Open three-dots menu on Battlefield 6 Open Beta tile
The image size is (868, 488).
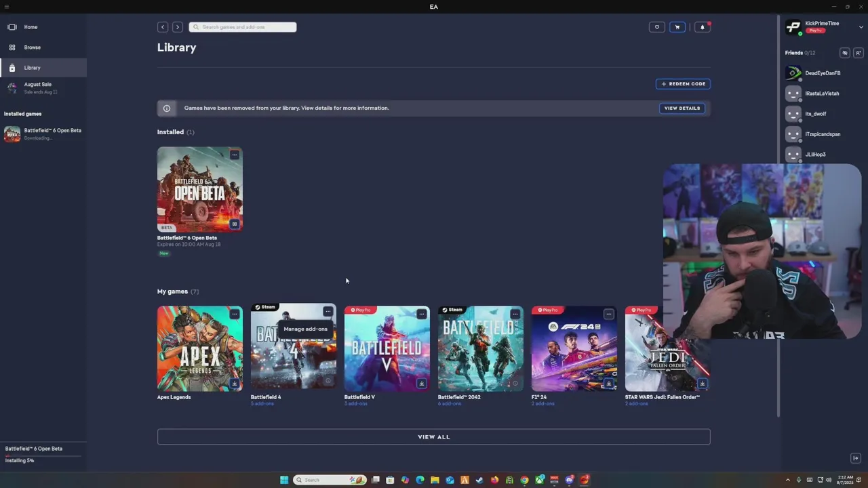(234, 155)
